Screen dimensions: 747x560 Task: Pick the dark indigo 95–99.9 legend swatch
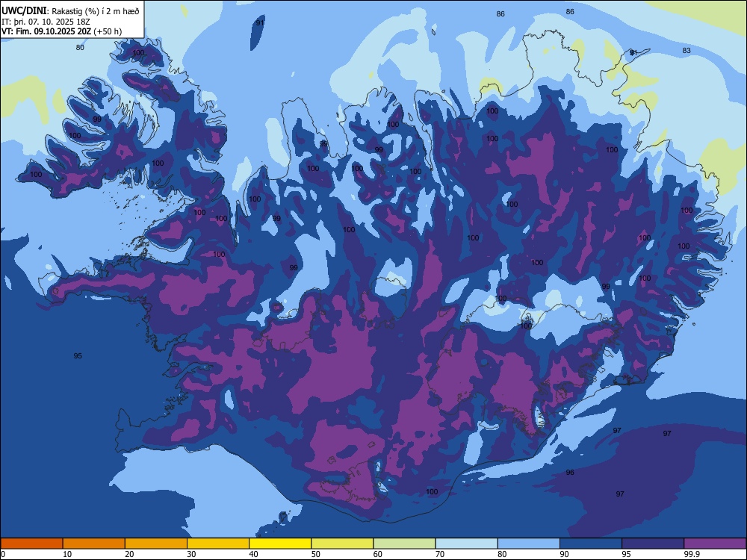pos(653,544)
